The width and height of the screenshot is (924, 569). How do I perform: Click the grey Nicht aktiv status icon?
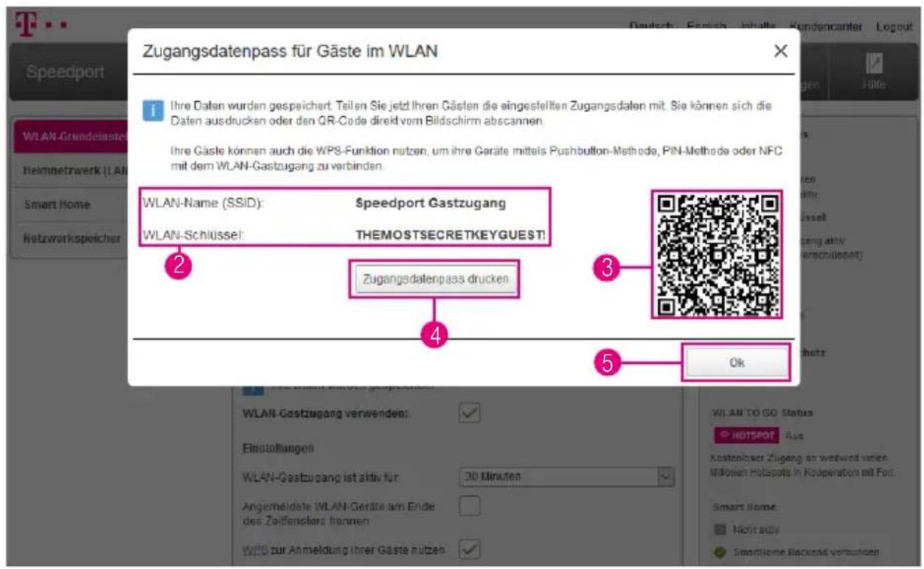[x=720, y=529]
